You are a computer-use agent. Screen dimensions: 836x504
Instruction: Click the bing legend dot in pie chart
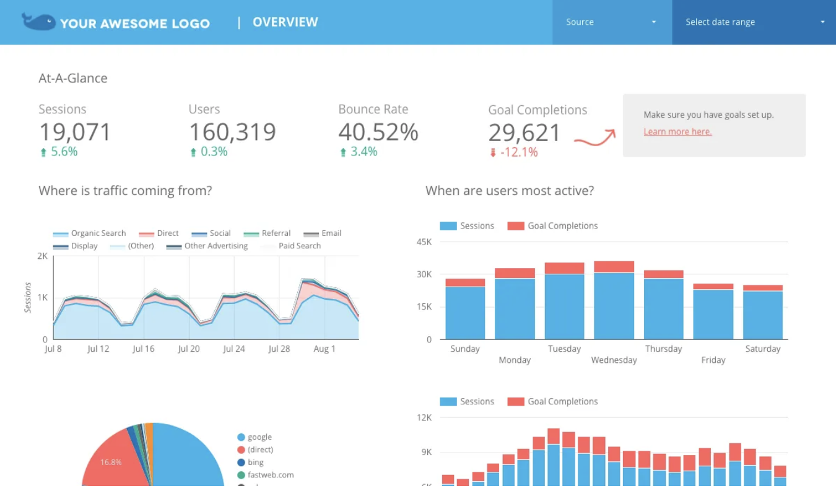(x=241, y=463)
